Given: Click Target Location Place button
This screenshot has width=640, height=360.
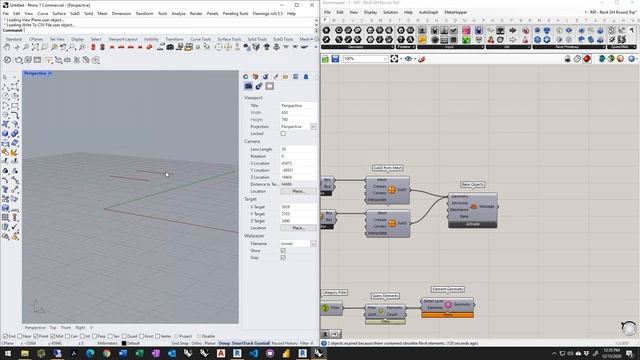Looking at the screenshot, I should (x=298, y=228).
